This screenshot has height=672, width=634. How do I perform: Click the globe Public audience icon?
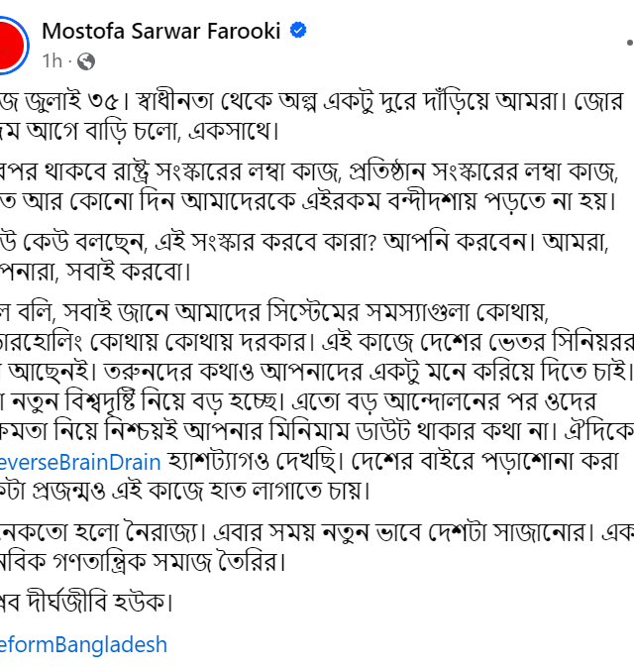click(x=86, y=61)
